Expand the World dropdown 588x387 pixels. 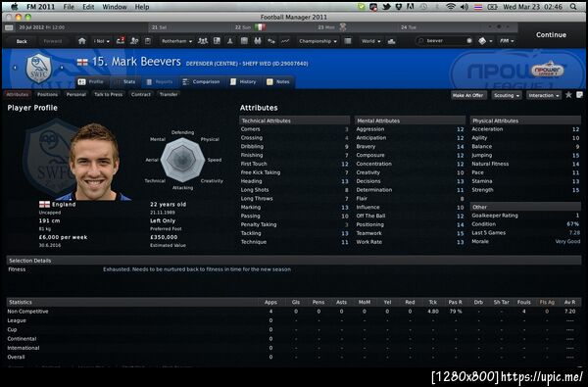click(370, 41)
